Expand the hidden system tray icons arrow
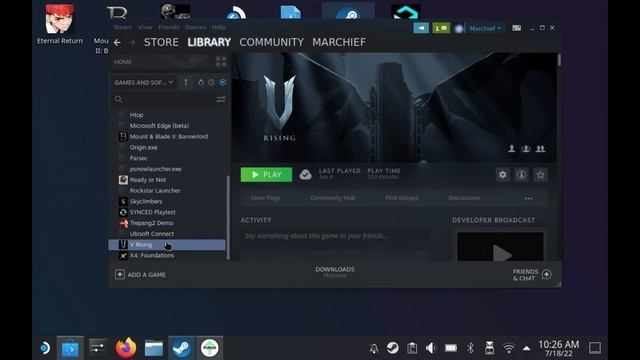Viewport: 640px width, 360px height. [x=527, y=348]
